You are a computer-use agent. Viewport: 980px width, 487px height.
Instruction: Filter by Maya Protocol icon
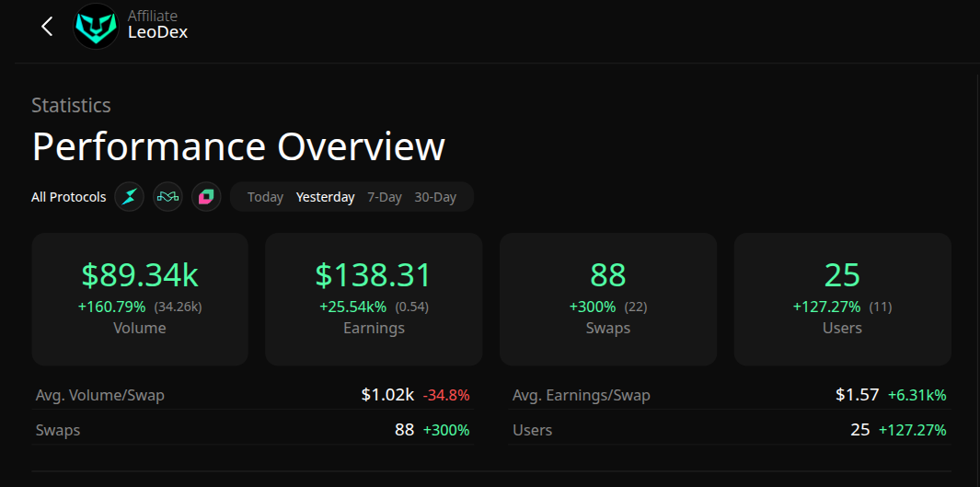click(x=167, y=197)
